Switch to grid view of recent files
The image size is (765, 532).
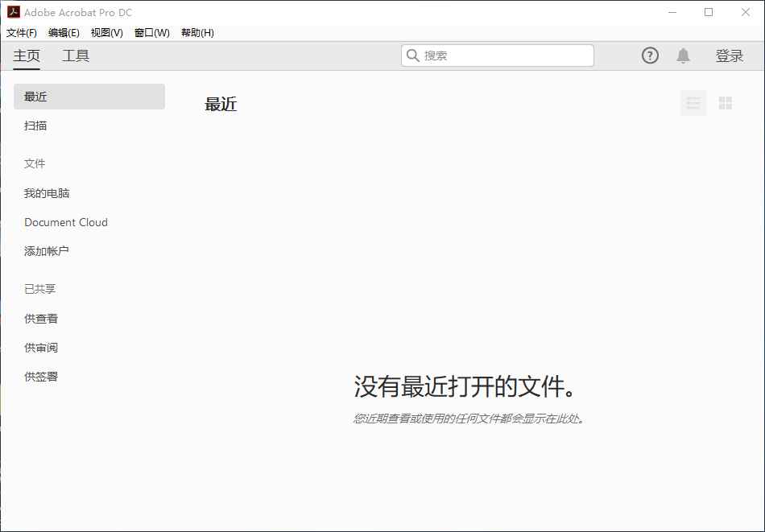(x=725, y=103)
